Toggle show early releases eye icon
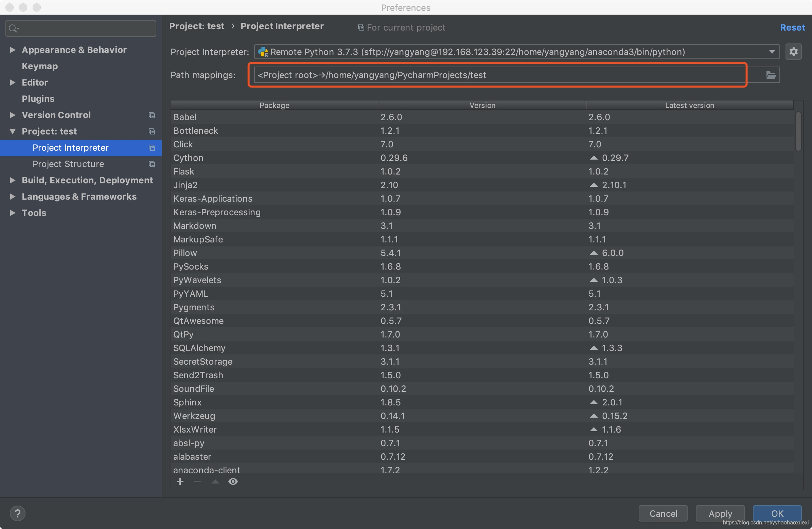The image size is (812, 529). (x=233, y=481)
